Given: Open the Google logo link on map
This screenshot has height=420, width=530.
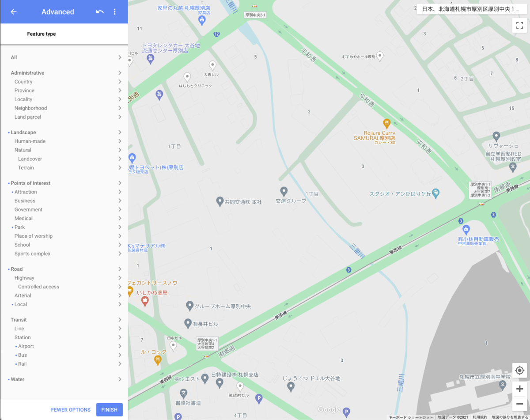Looking at the screenshot, I should [329, 410].
